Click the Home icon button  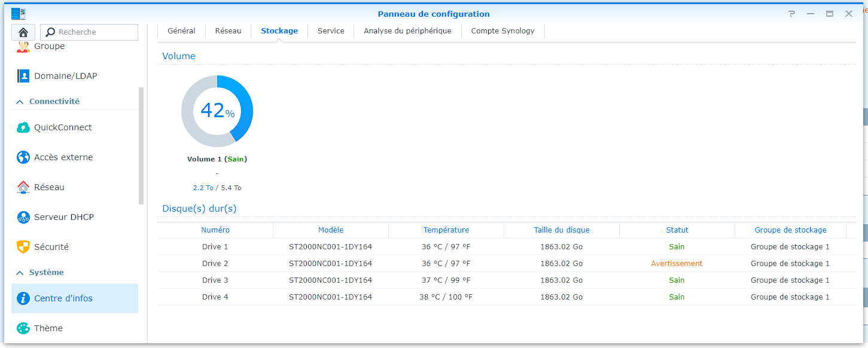pyautogui.click(x=23, y=32)
